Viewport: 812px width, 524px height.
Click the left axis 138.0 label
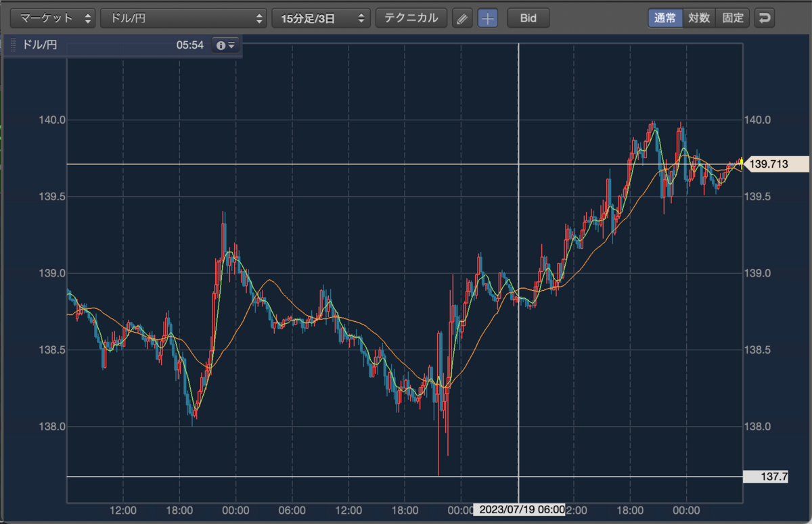(x=51, y=427)
